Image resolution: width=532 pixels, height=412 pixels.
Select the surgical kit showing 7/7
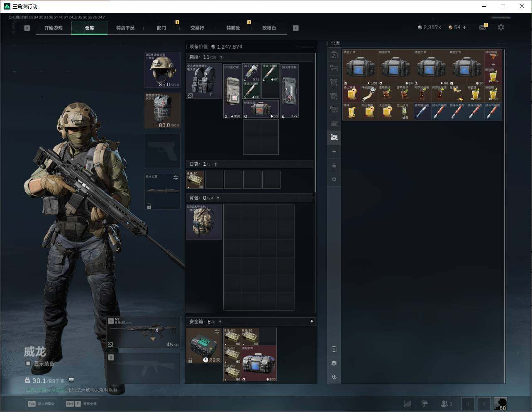coord(290,91)
